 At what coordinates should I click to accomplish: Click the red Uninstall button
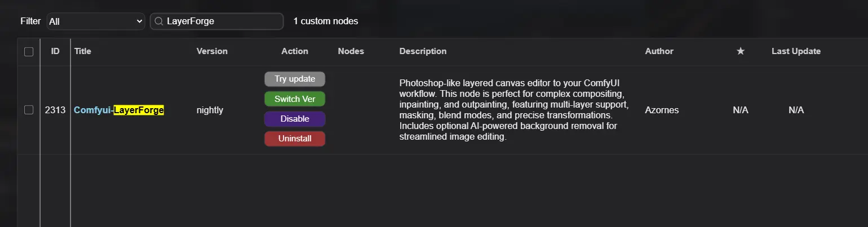[295, 139]
